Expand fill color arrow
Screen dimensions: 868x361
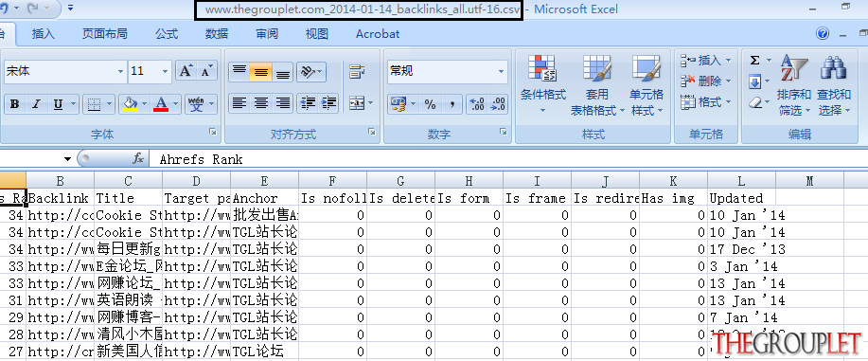click(145, 104)
